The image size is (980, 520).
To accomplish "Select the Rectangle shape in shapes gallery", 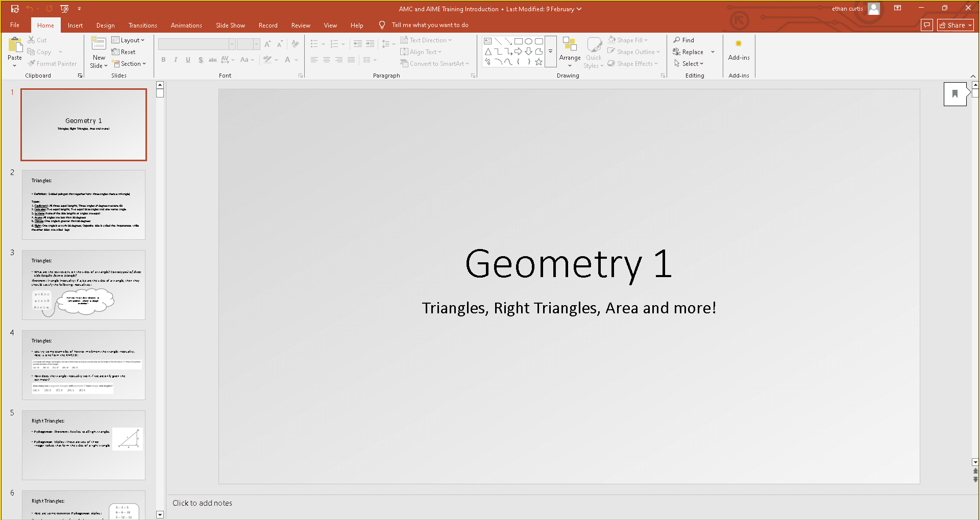I will (x=518, y=41).
